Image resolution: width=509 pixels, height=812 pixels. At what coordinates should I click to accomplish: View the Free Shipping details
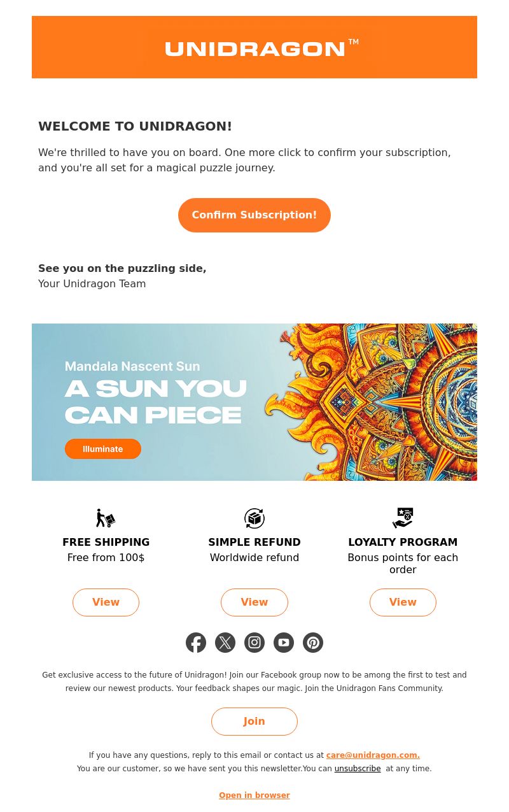tap(106, 602)
